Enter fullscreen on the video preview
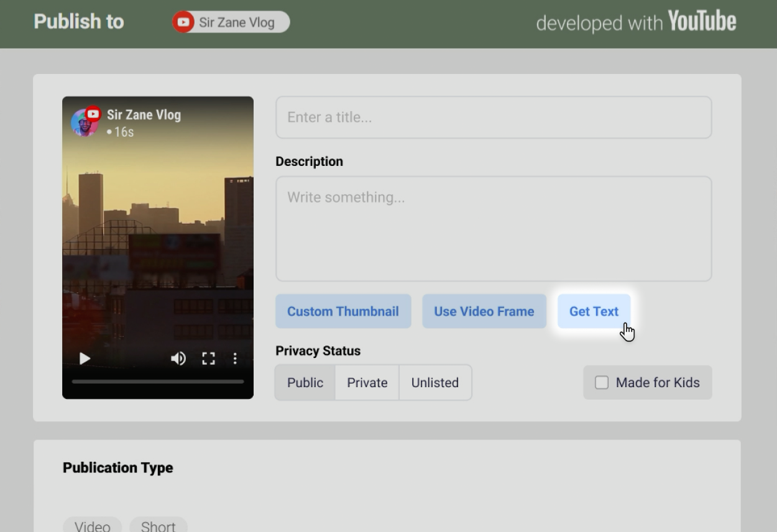Image resolution: width=777 pixels, height=532 pixels. coord(208,359)
